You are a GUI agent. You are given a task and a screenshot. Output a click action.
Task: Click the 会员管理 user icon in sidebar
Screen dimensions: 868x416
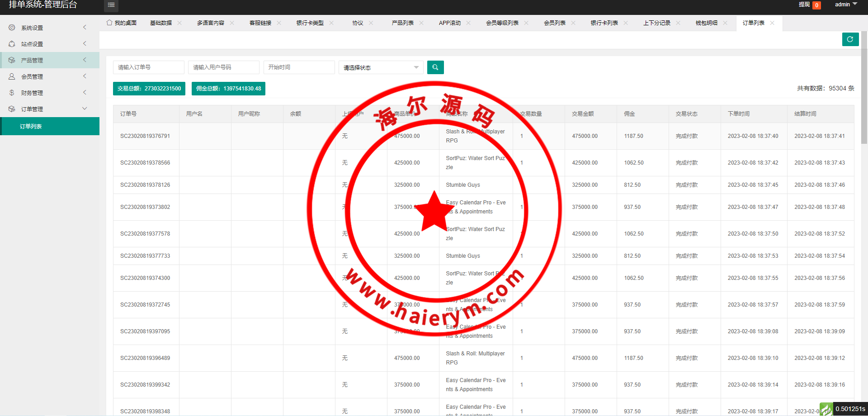pyautogui.click(x=12, y=76)
